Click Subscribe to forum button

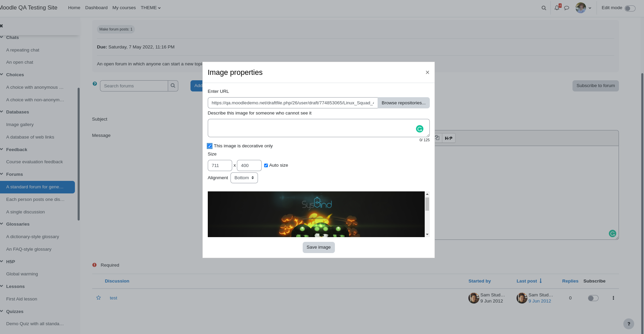pyautogui.click(x=596, y=86)
